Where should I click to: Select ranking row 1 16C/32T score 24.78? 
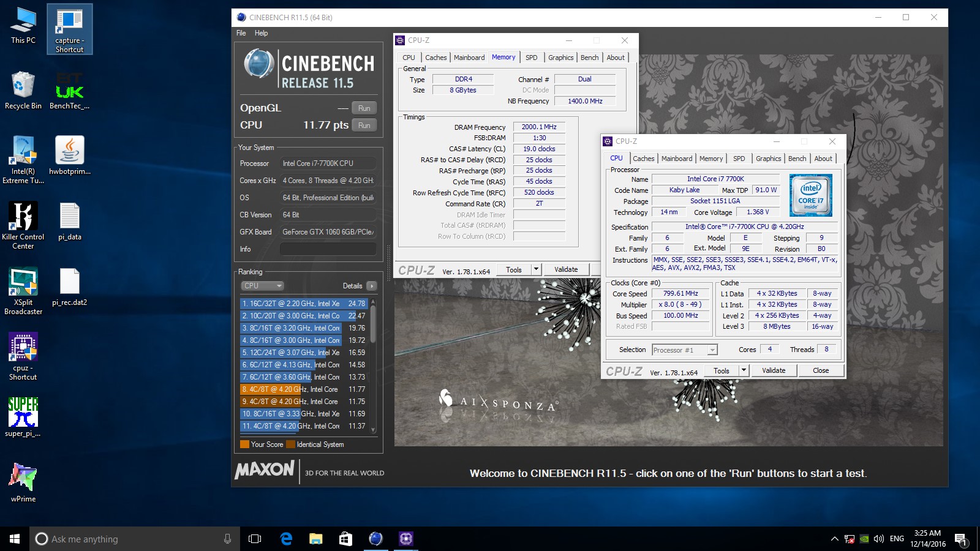(x=304, y=304)
